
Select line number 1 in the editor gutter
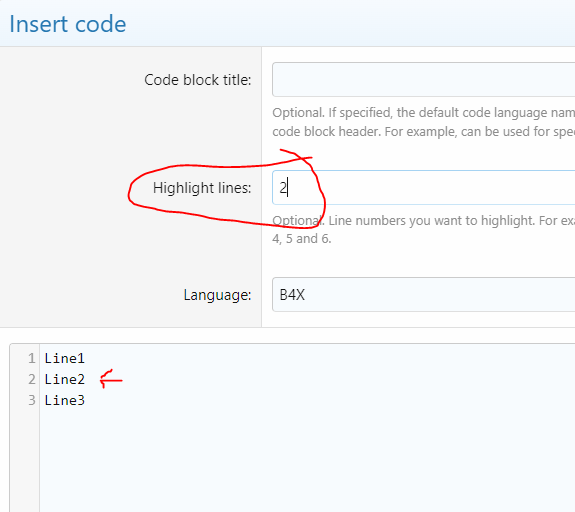coord(32,358)
